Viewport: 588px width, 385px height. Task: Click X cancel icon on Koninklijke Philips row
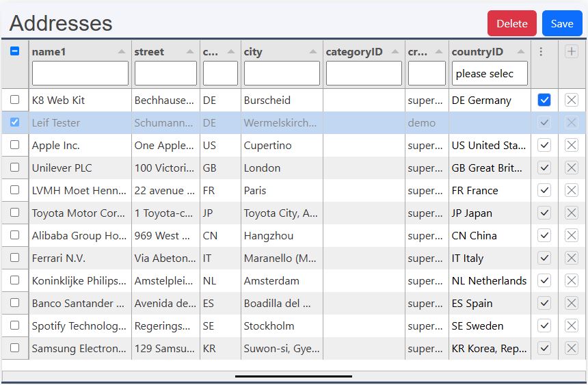(572, 280)
